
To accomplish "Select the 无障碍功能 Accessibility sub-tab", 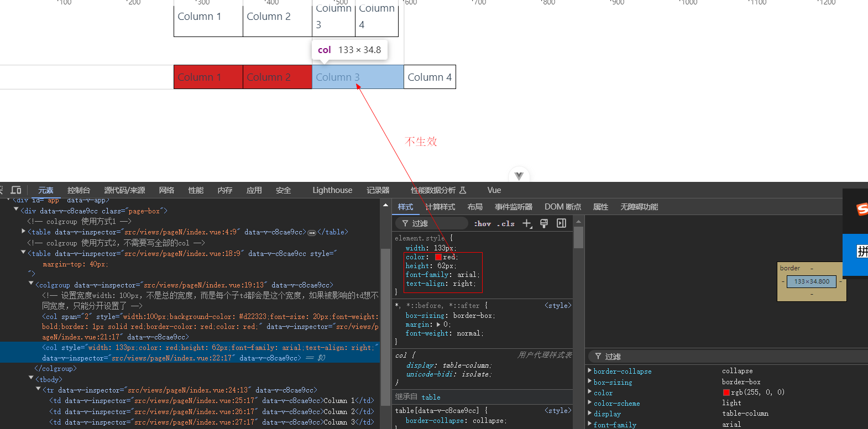I will click(x=639, y=207).
